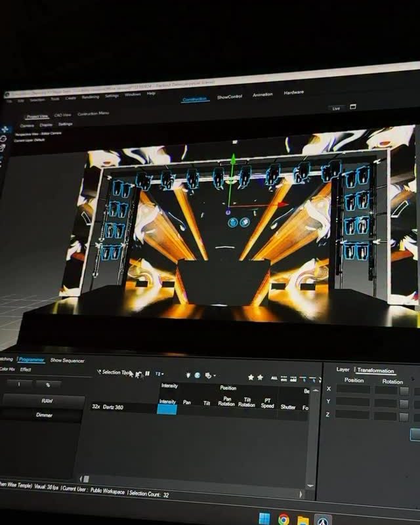This screenshot has width=420, height=525.
Task: Open the Windows menu
Action: pyautogui.click(x=133, y=94)
